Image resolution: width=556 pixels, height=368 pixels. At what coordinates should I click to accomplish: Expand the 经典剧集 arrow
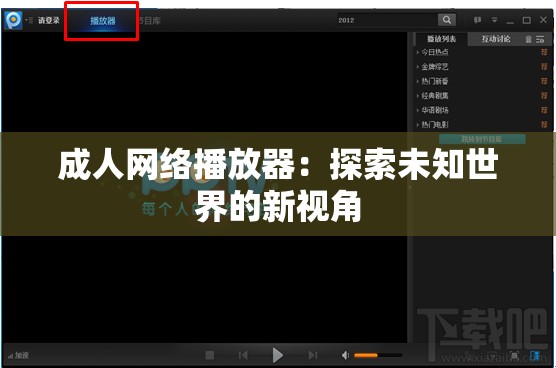click(x=418, y=96)
